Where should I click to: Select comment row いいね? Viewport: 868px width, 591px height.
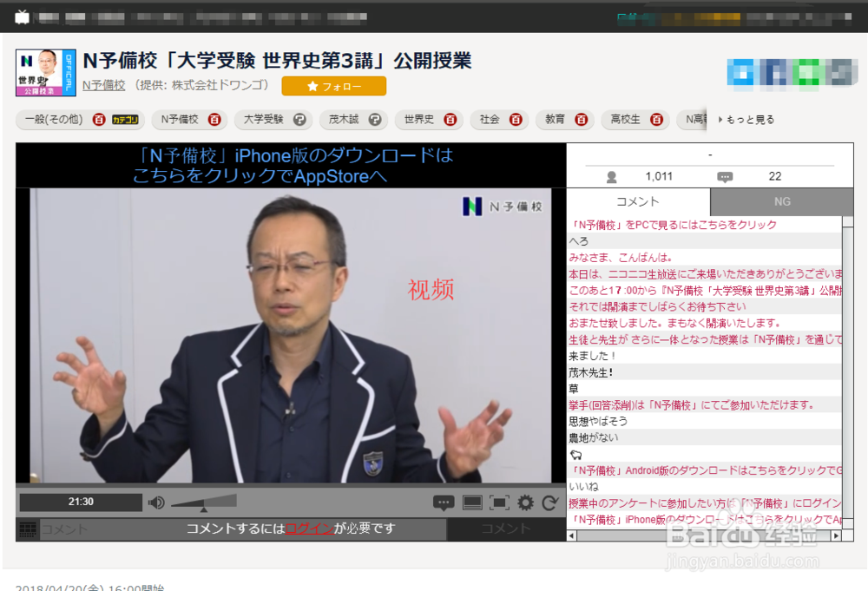(704, 486)
